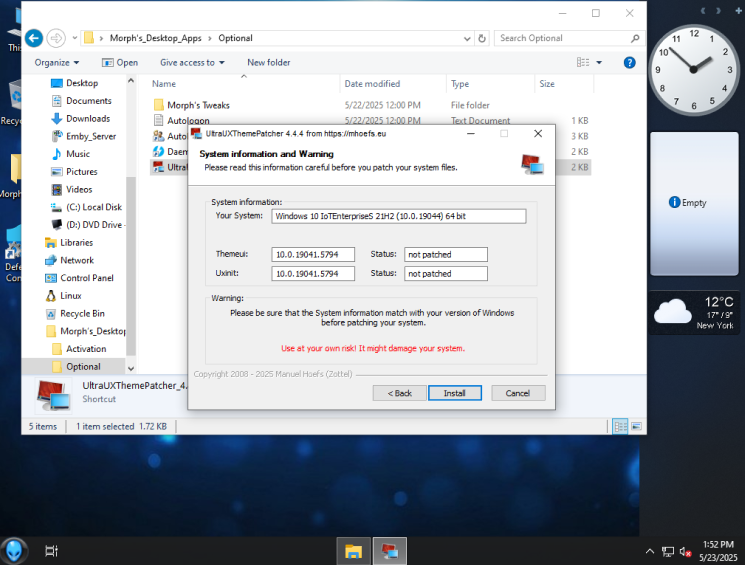Go back using the < Back button
The image size is (745, 565).
tap(399, 393)
